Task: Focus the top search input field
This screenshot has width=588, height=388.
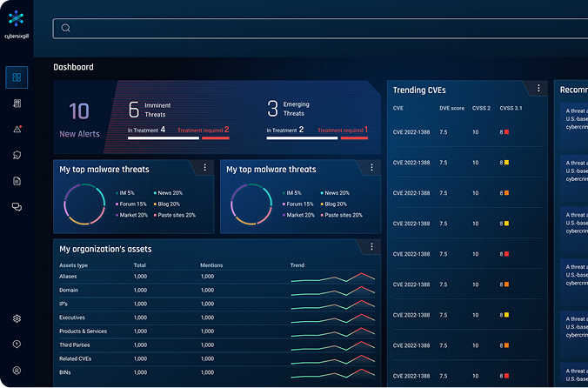Action: click(x=313, y=28)
